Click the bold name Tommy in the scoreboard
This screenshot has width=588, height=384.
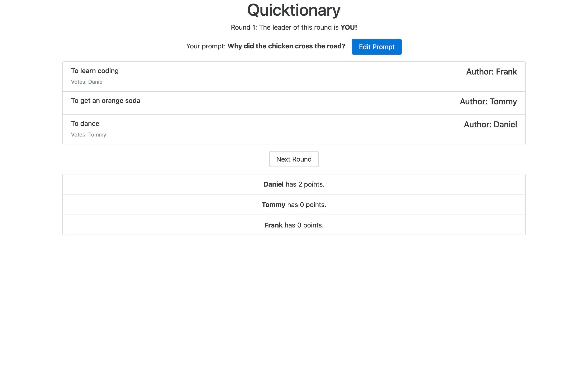coord(273,205)
